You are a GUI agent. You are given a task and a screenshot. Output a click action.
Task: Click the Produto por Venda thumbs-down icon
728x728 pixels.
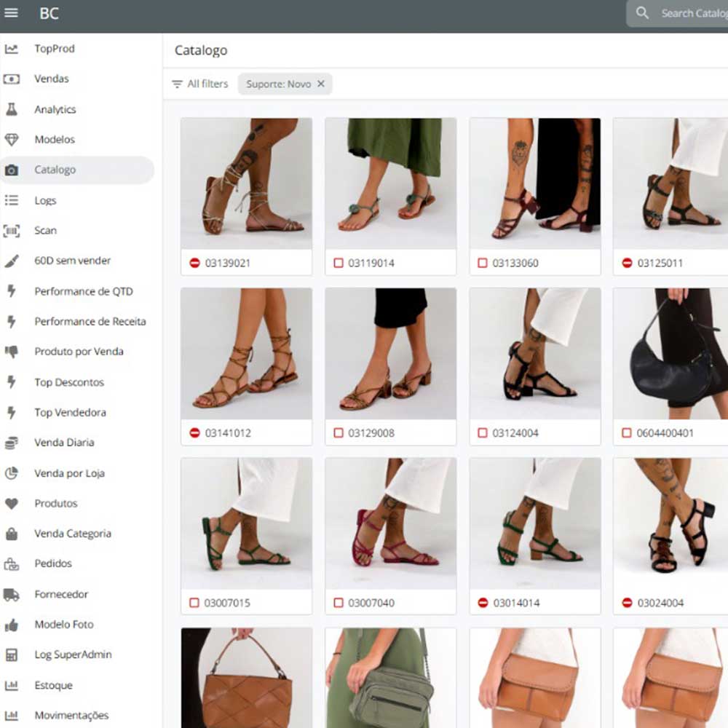coord(12,352)
